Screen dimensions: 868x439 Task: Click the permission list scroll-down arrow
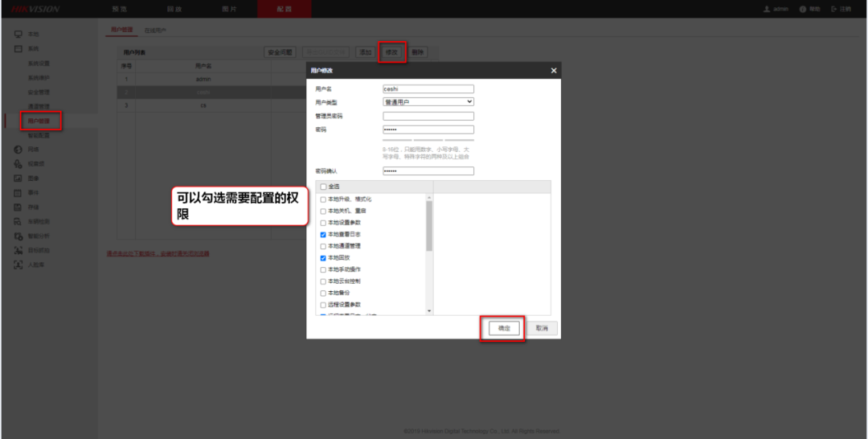click(429, 311)
